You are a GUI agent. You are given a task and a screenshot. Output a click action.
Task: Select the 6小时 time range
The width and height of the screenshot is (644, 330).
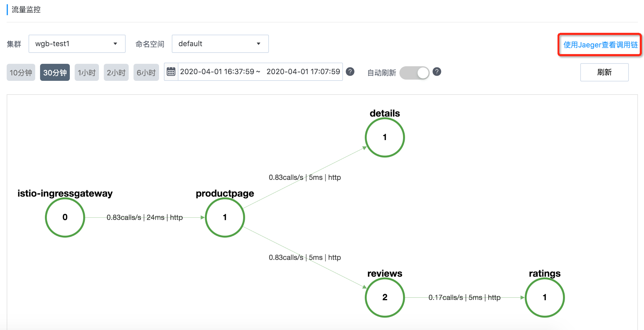(146, 73)
